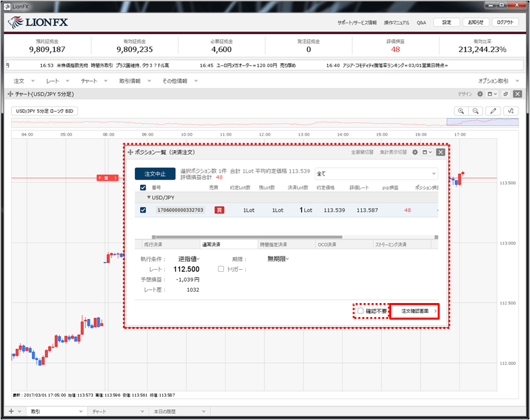Switch to the 通常決済 tab
Viewport: 530px width, 420px height.
[x=229, y=245]
